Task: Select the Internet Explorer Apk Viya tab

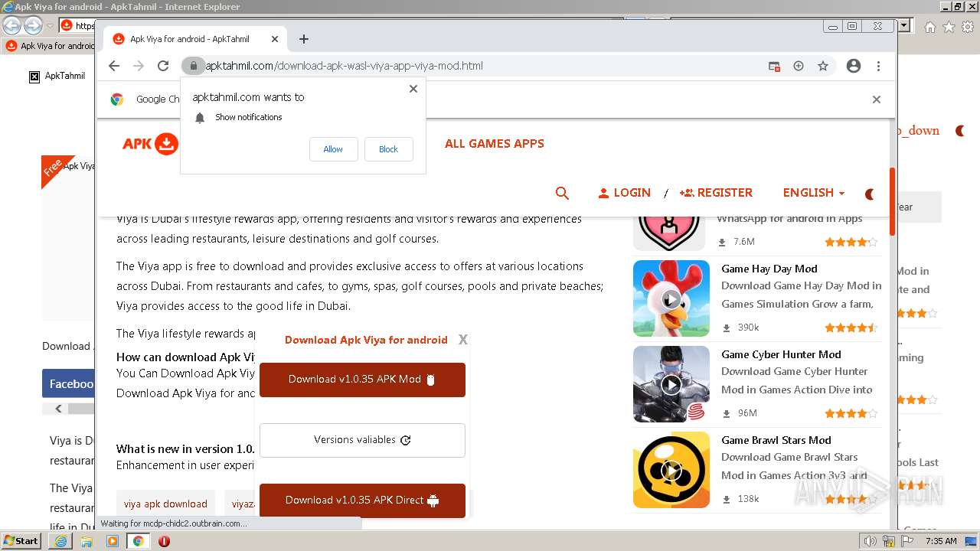Action: coord(50,46)
